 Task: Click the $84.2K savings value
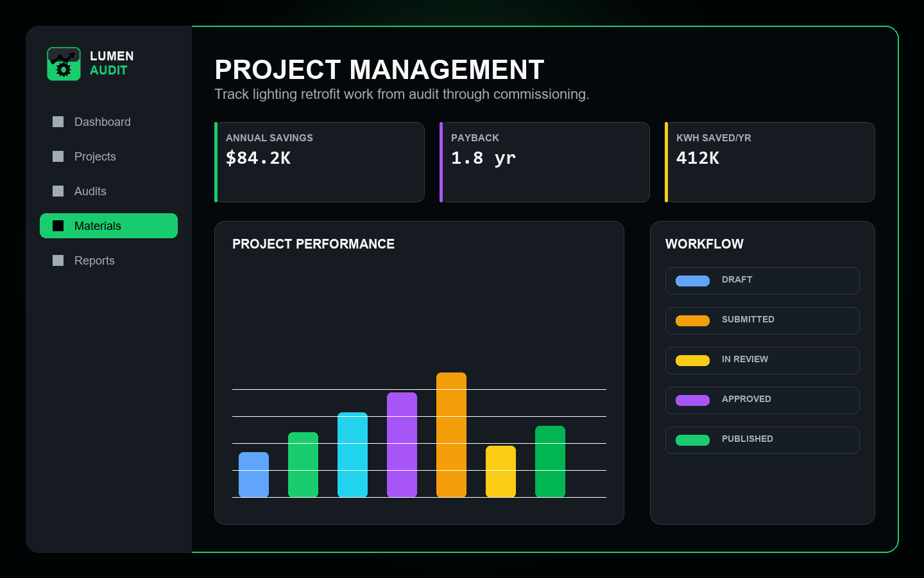[258, 158]
